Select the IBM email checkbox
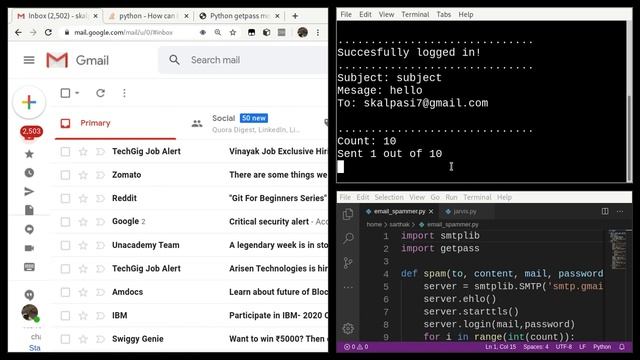This screenshot has height=360, width=640. click(x=65, y=316)
